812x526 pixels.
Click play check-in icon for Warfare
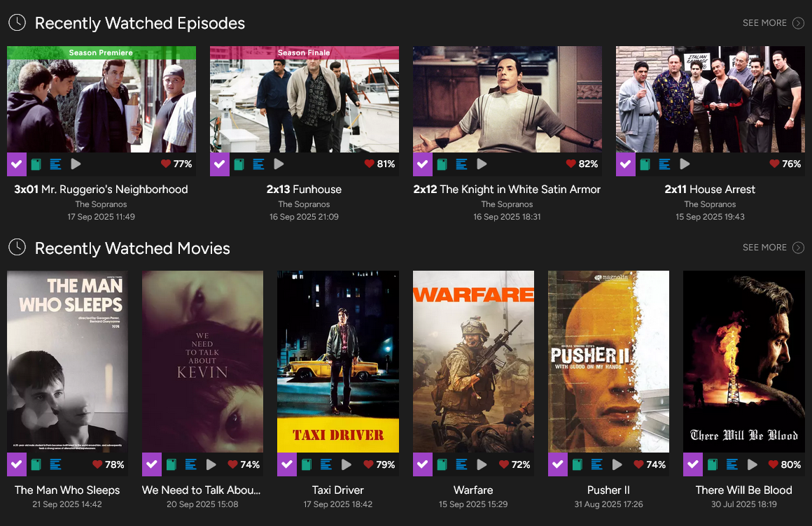pos(482,464)
